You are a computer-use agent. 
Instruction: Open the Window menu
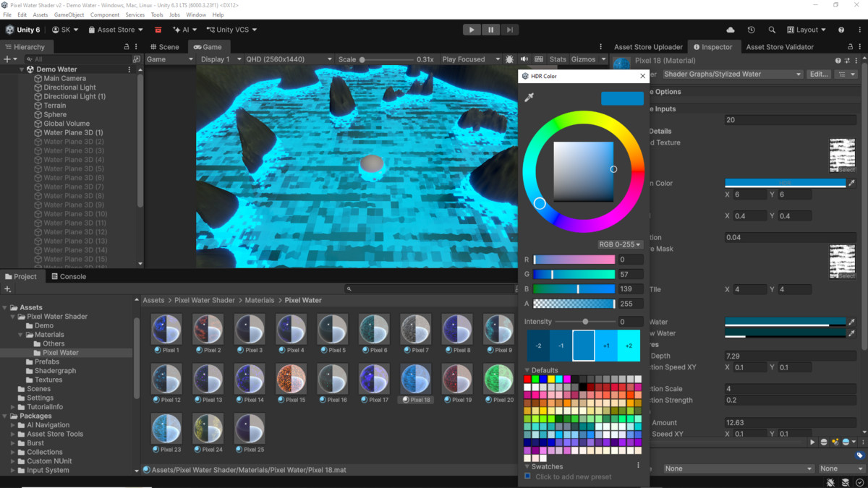pyautogui.click(x=196, y=14)
